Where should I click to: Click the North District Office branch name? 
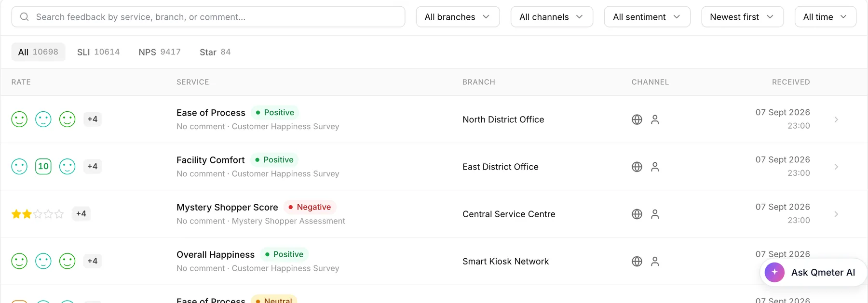click(x=503, y=119)
